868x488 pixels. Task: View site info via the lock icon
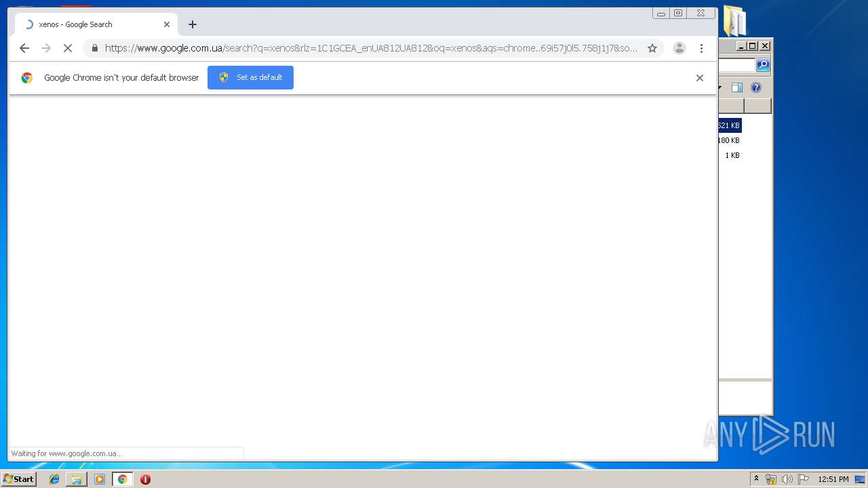[x=94, y=48]
